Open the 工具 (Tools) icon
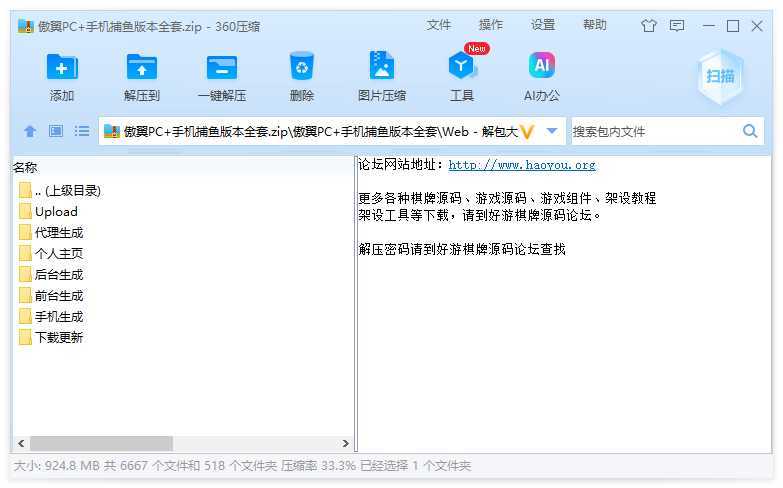The width and height of the screenshot is (783, 488). coord(461,68)
